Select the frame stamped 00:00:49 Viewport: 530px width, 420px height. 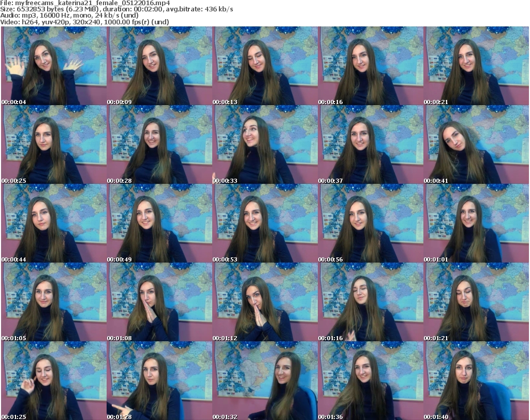159,223
